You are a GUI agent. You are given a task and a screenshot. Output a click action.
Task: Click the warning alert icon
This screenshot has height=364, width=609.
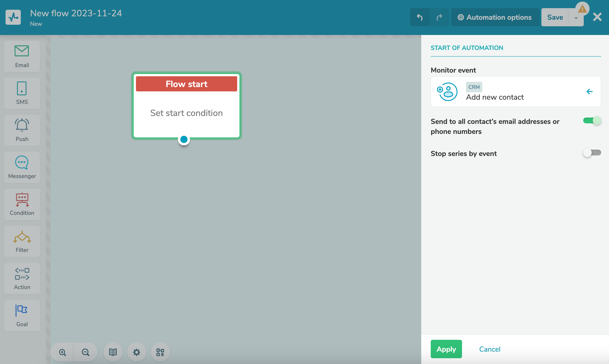click(582, 9)
